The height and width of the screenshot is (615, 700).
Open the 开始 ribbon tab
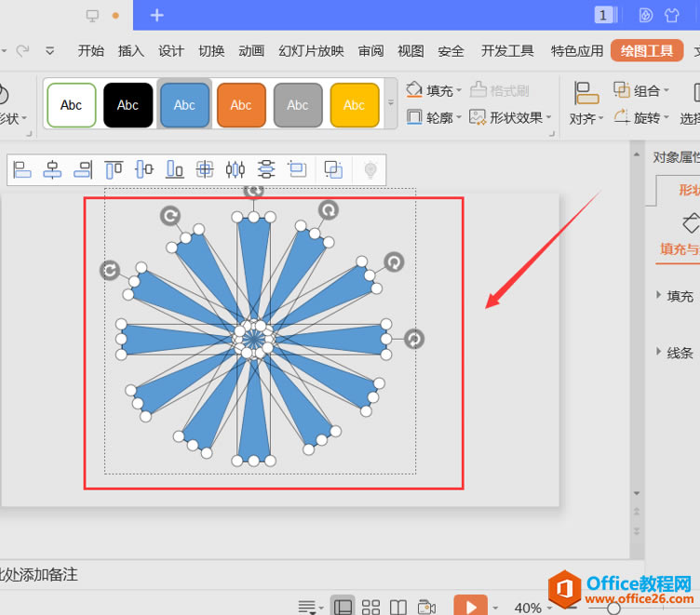[x=90, y=51]
